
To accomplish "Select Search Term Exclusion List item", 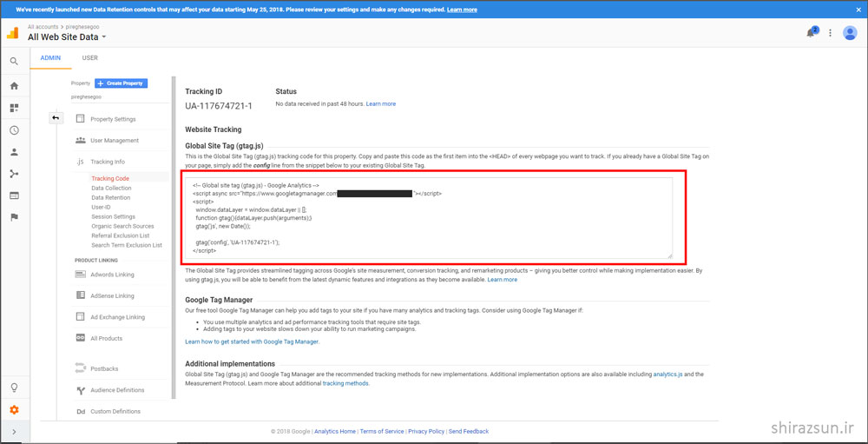I will click(127, 245).
